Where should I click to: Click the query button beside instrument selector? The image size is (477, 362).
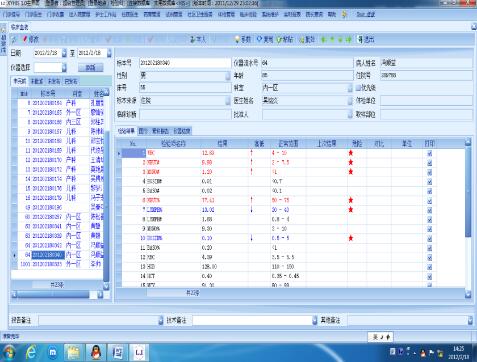[x=91, y=68]
